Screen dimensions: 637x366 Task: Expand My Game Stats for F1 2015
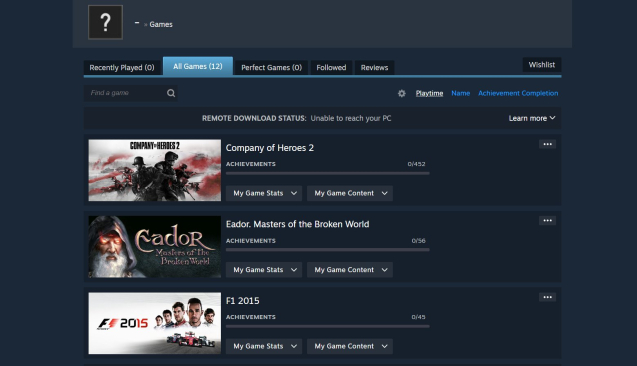(x=264, y=346)
